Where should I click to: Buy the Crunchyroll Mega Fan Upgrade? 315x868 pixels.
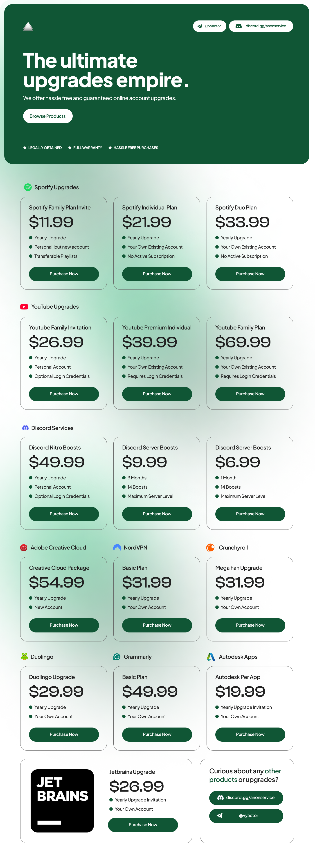click(x=250, y=625)
